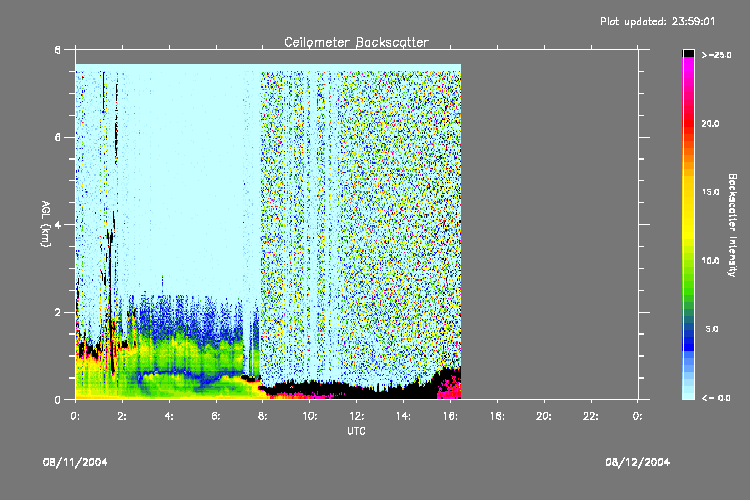Click the "<= 0.0" colorbar value
This screenshot has width=750, height=500.
click(716, 398)
